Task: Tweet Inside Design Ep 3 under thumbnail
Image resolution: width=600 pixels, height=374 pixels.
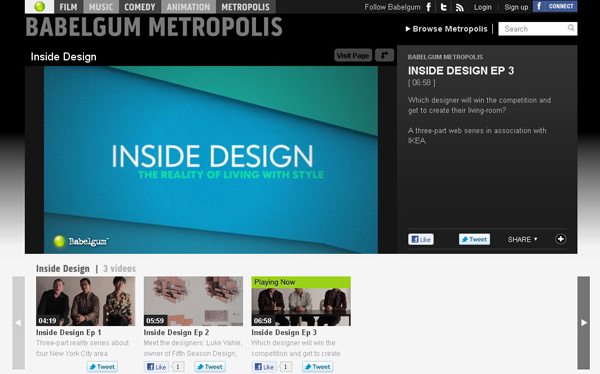Action: [x=318, y=367]
